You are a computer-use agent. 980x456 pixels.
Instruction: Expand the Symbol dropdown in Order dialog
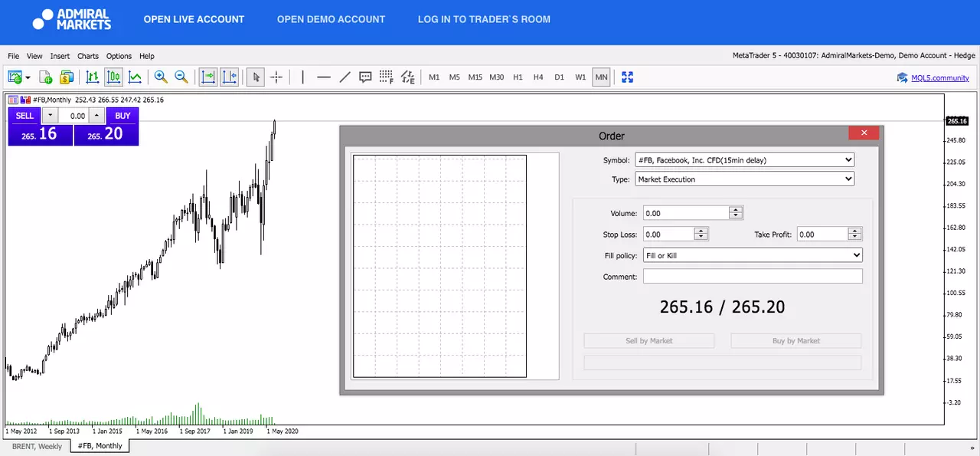pos(744,160)
